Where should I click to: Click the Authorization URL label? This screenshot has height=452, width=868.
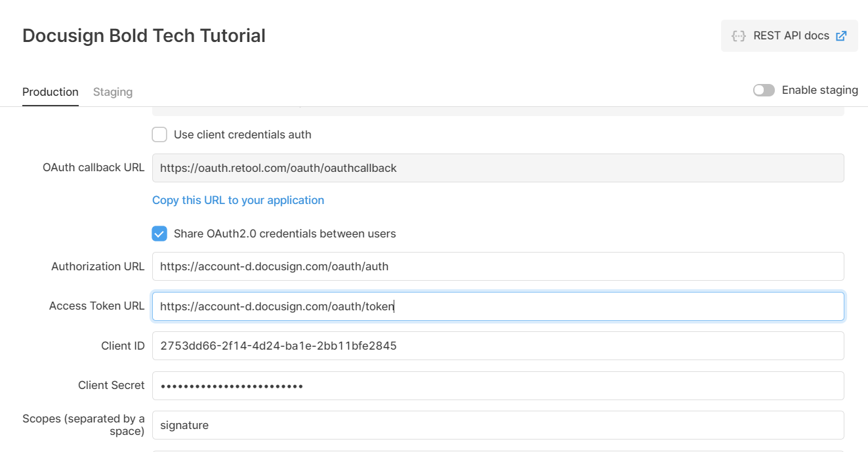click(98, 266)
